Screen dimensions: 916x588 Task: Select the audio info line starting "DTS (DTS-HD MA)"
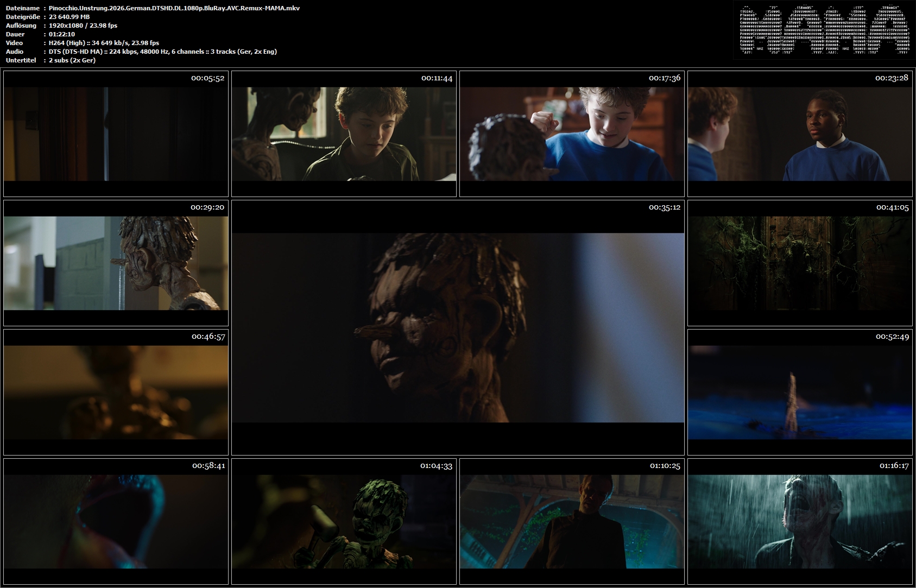point(163,52)
